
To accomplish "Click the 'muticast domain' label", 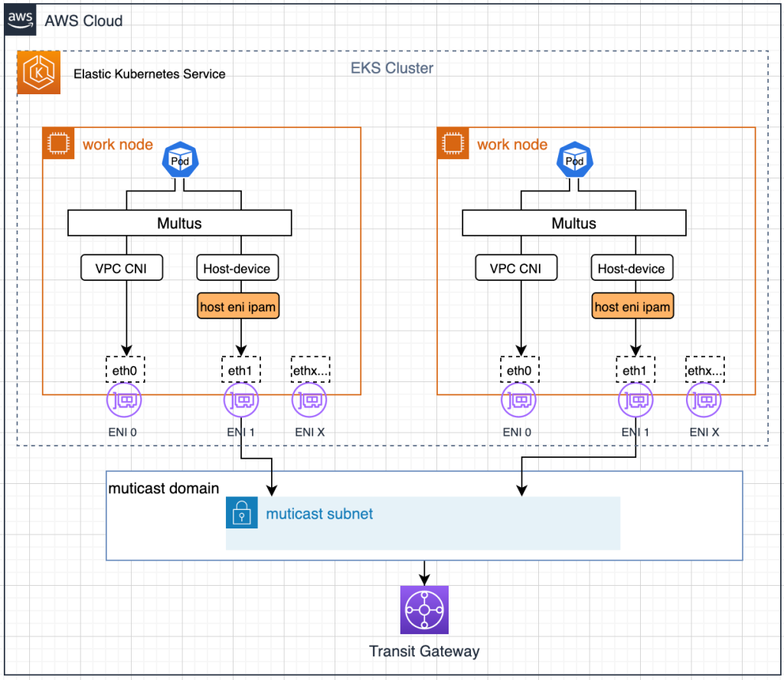I will pos(164,488).
